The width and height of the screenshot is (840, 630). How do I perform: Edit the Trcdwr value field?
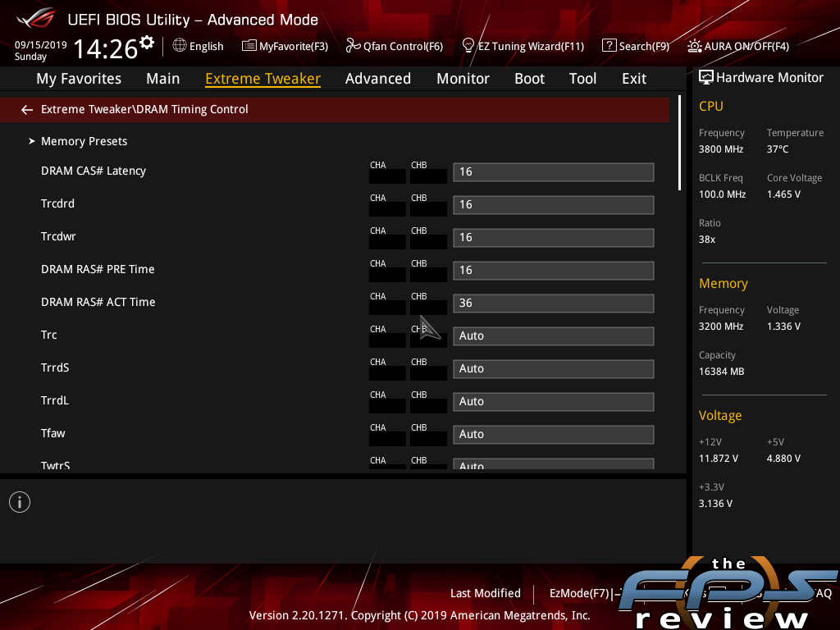point(554,237)
